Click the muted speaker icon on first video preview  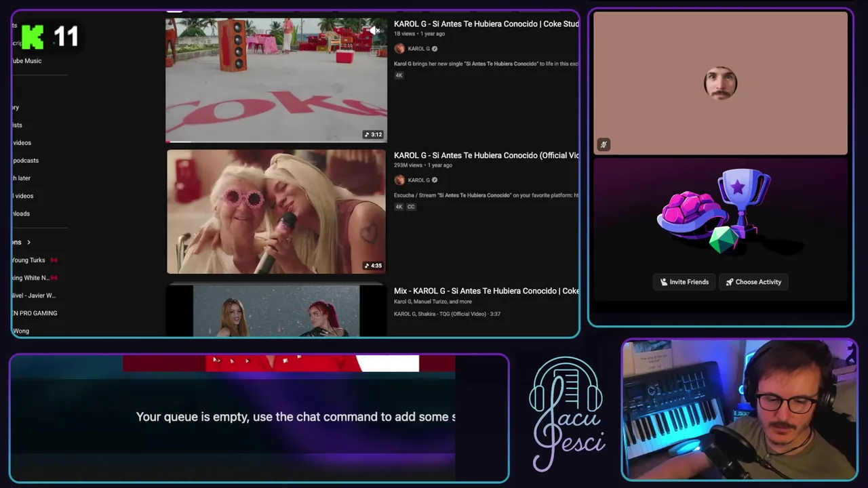point(374,30)
